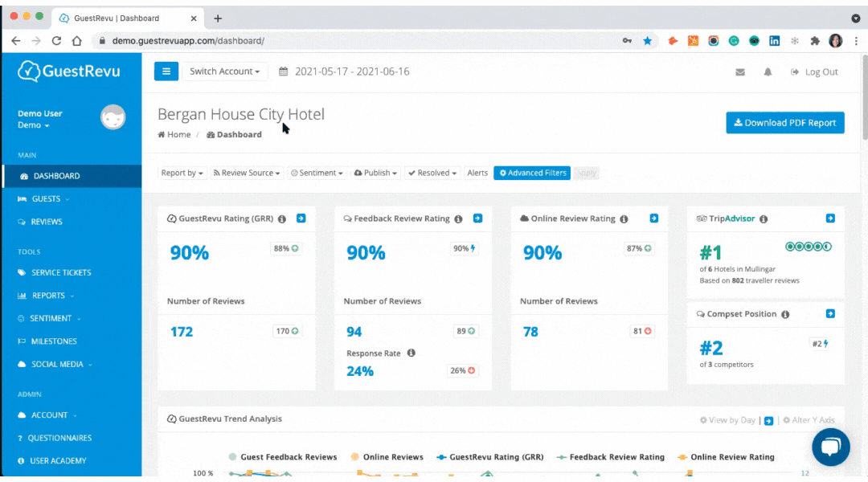Open the sidebar hamburger menu button
The image size is (868, 482).
(166, 71)
